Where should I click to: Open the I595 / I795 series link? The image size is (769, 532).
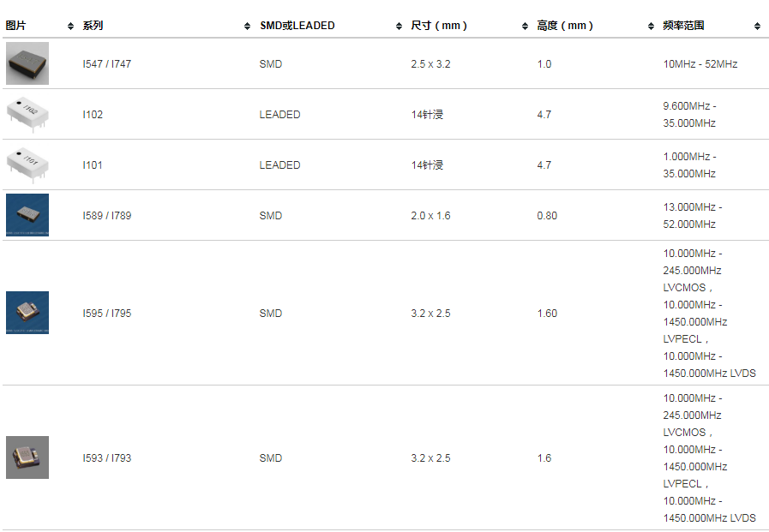(x=107, y=314)
